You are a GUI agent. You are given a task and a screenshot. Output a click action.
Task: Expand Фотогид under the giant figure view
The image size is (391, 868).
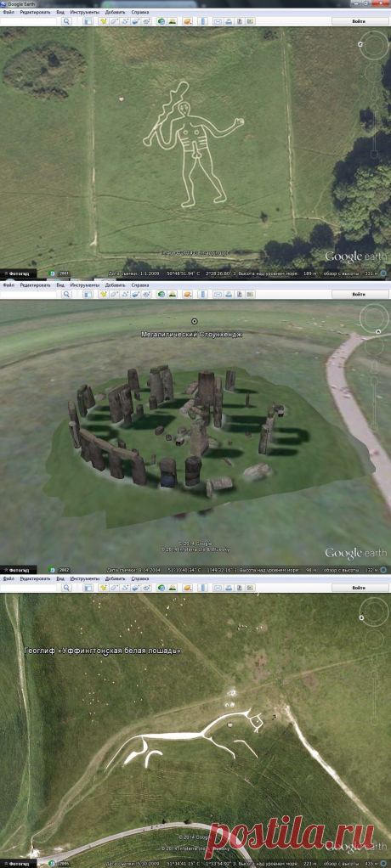click(19, 273)
